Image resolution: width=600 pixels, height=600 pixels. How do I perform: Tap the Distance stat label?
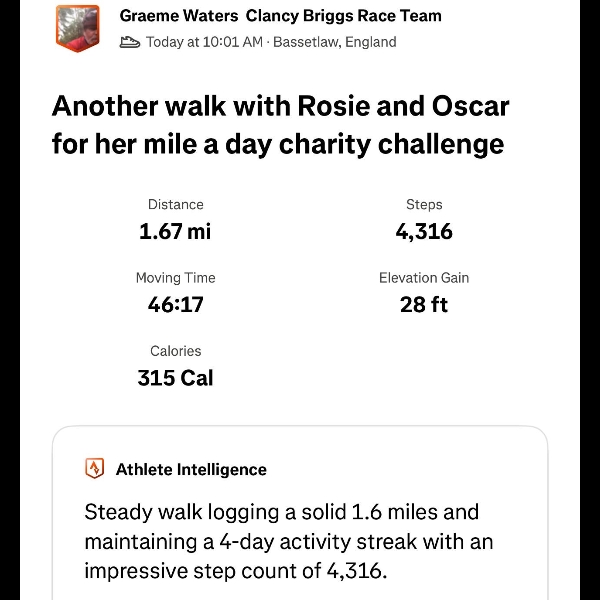pos(175,204)
